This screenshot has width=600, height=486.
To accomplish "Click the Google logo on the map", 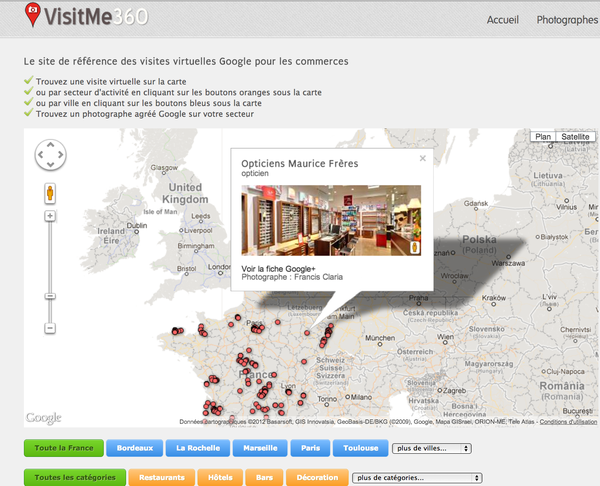I will pos(43,418).
